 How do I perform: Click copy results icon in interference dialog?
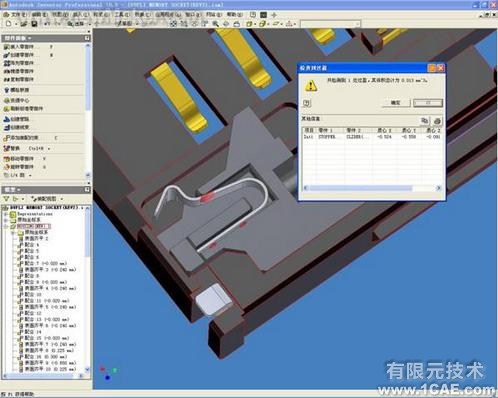pyautogui.click(x=424, y=120)
